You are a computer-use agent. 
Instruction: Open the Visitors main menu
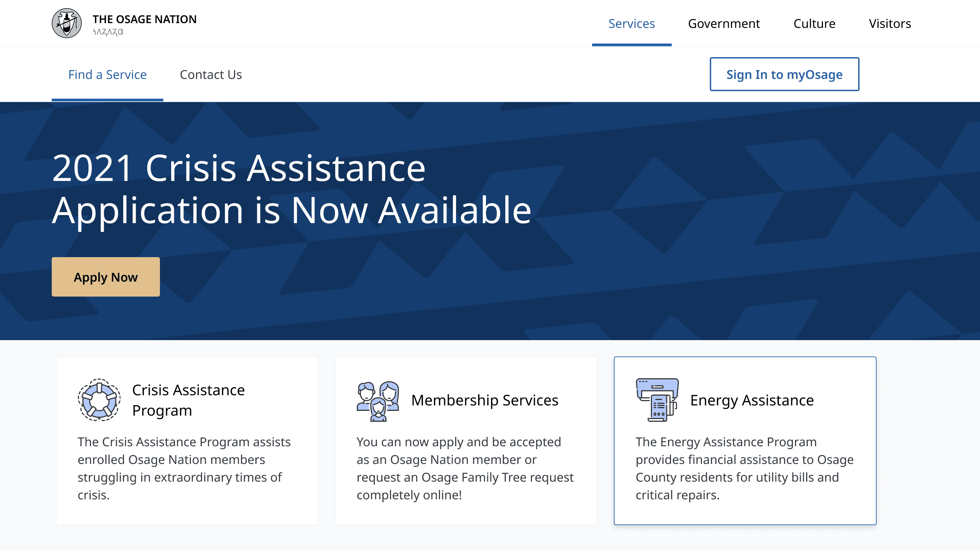pos(889,23)
